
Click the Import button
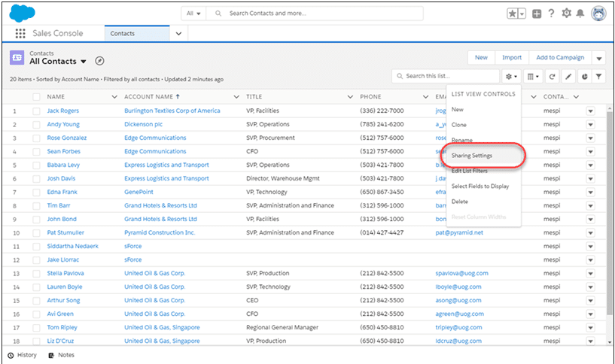coord(511,58)
